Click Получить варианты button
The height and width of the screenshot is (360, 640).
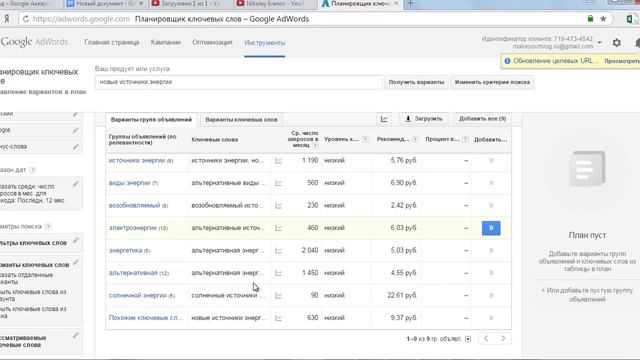click(416, 82)
